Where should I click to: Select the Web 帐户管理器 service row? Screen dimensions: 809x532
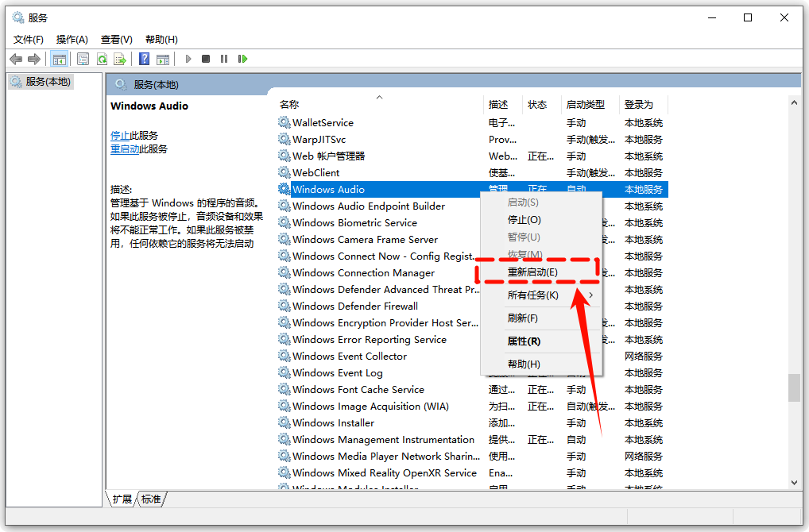point(473,156)
